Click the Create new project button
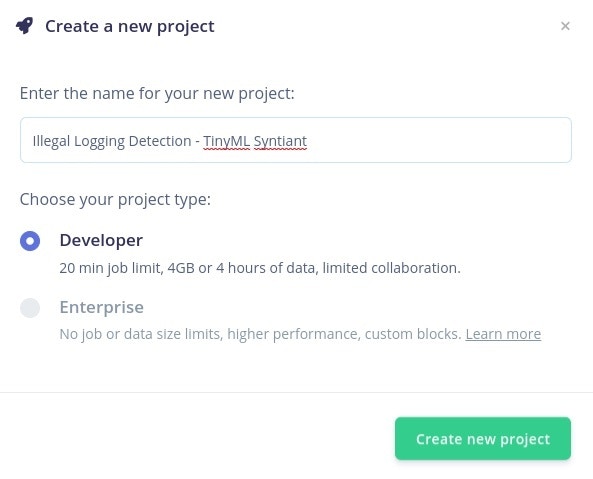593x479 pixels. (x=483, y=439)
